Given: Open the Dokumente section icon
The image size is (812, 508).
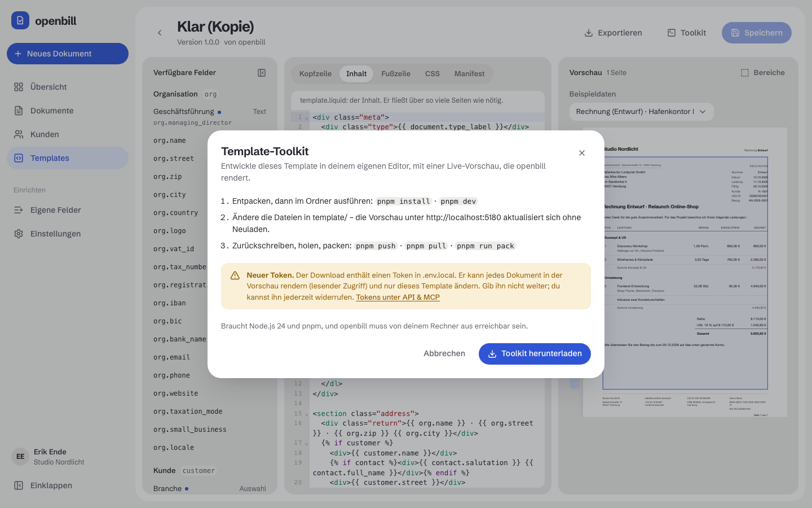Looking at the screenshot, I should [x=19, y=111].
